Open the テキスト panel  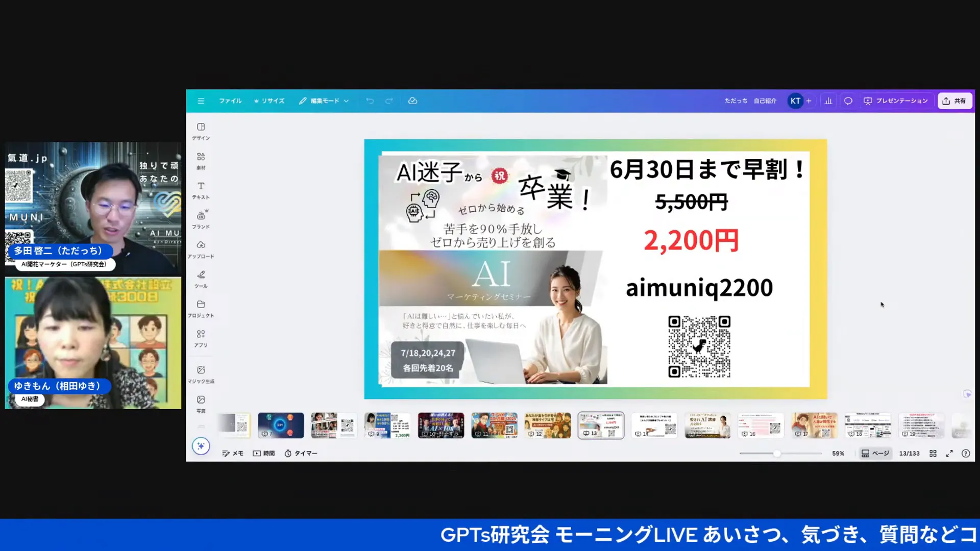tap(201, 190)
